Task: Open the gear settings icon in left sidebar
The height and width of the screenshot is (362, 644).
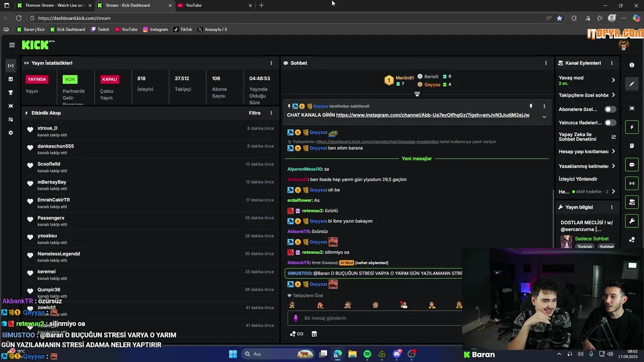Action: (x=11, y=133)
